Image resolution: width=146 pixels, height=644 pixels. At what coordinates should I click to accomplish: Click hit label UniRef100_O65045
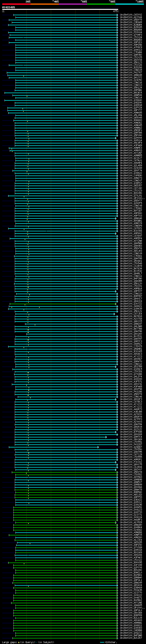[x=131, y=118]
